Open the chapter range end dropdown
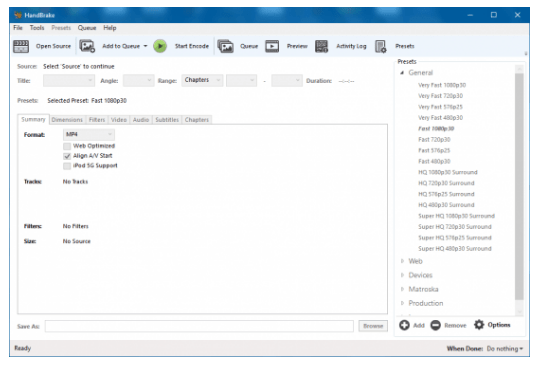 pyautogui.click(x=287, y=81)
